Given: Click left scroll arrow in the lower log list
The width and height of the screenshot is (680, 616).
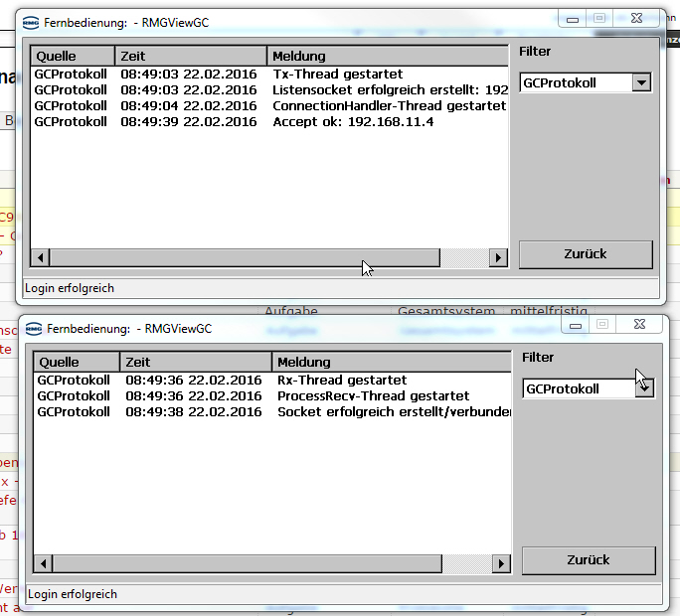Looking at the screenshot, I should [45, 564].
